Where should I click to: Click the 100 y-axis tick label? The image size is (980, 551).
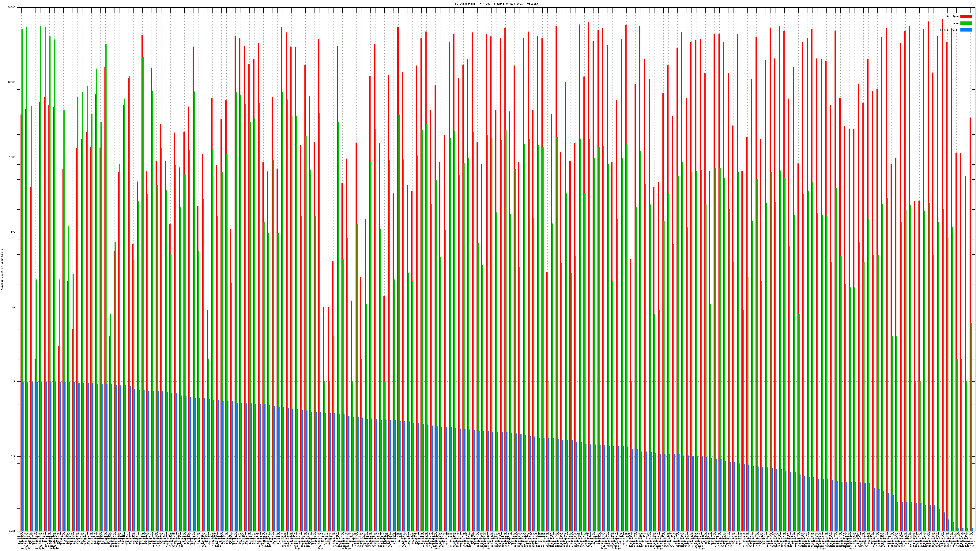coord(13,232)
